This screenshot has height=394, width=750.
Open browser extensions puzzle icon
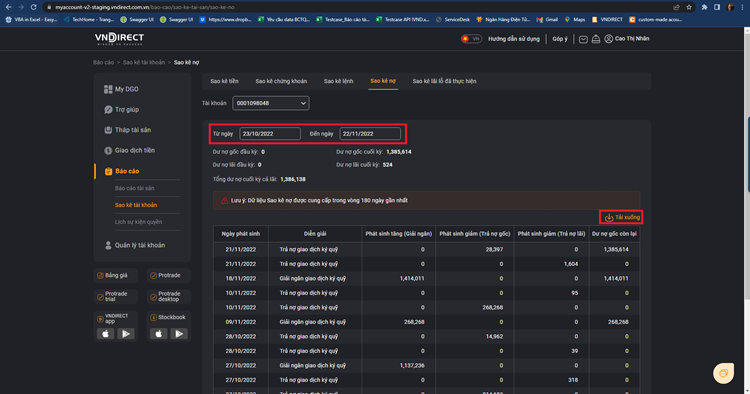pos(704,7)
